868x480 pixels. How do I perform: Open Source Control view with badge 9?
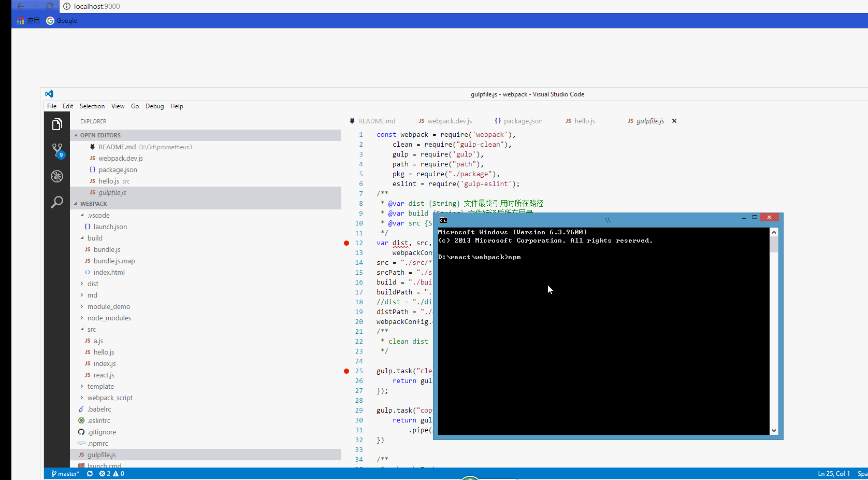pyautogui.click(x=57, y=150)
